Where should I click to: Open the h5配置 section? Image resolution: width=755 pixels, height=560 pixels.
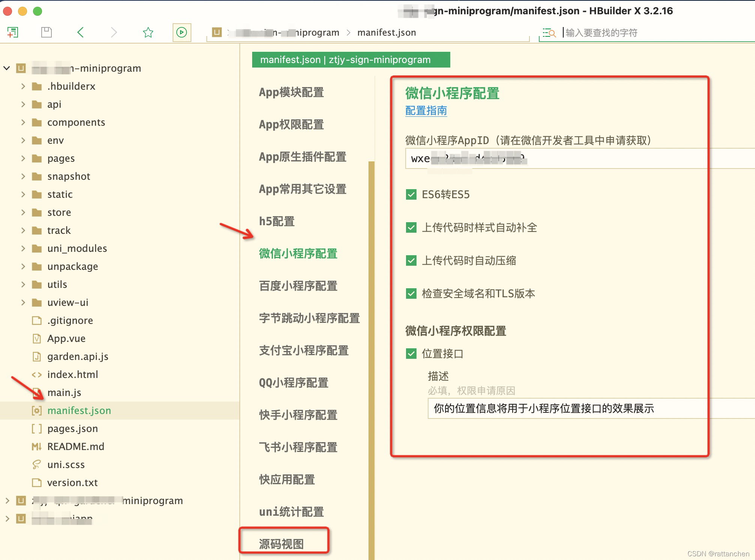[x=277, y=221]
